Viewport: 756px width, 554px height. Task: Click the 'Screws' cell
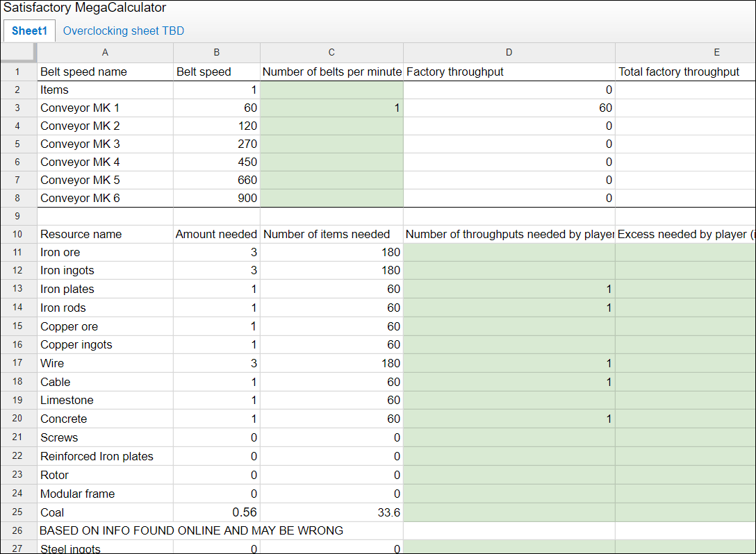pos(105,438)
